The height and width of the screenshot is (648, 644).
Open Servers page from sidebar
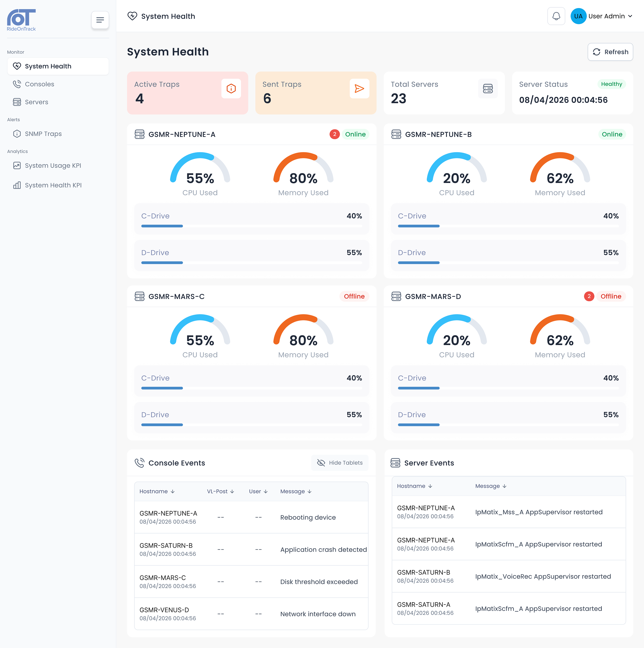[x=58, y=102]
